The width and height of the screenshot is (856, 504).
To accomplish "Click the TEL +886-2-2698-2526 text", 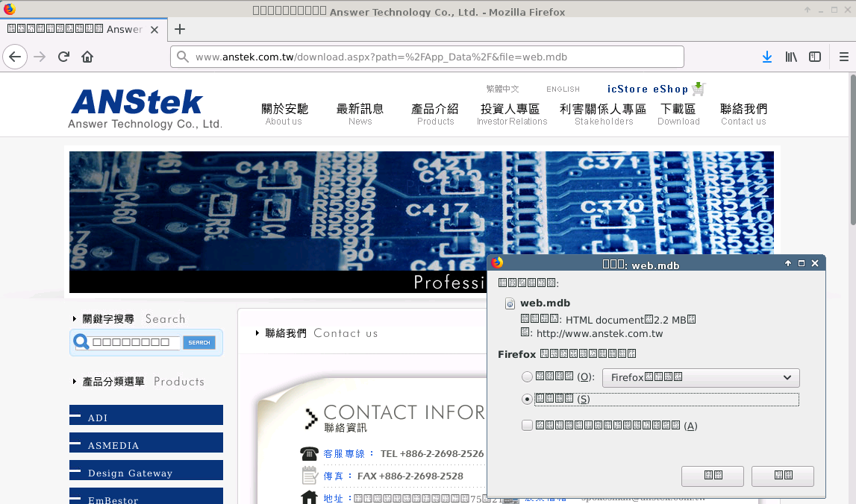I will [x=432, y=454].
